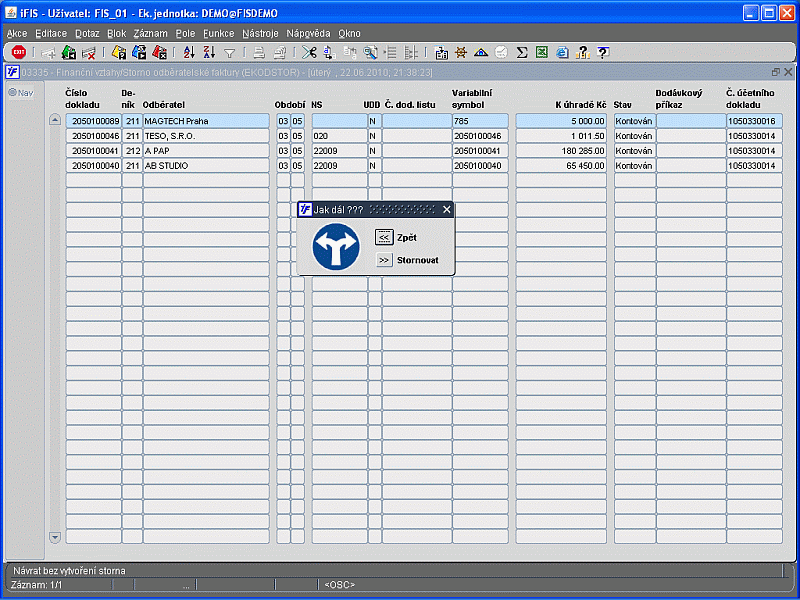Click the calculator icon in toolbar
Image resolution: width=800 pixels, height=600 pixels.
click(x=442, y=53)
